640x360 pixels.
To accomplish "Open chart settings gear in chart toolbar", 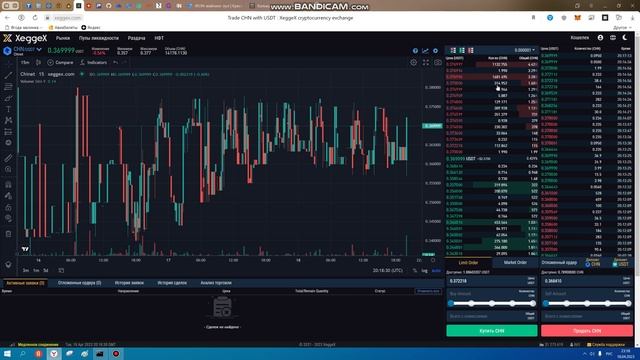I will [413, 62].
